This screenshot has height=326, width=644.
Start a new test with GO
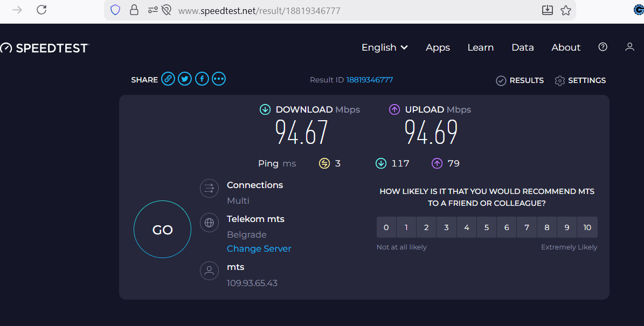(162, 230)
